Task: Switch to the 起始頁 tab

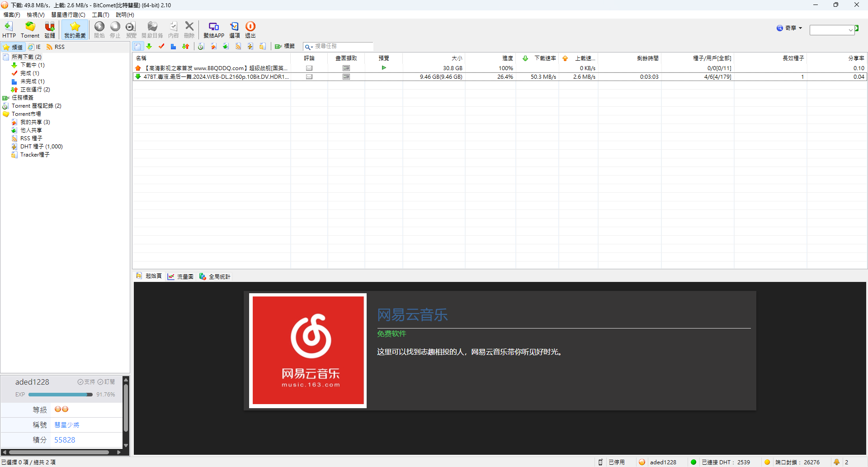Action: 149,276
